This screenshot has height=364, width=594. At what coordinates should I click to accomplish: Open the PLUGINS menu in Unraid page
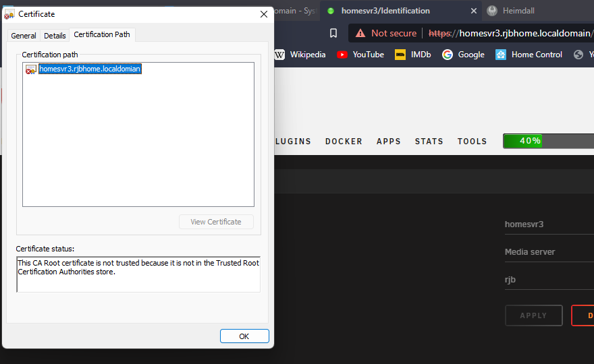coord(293,141)
